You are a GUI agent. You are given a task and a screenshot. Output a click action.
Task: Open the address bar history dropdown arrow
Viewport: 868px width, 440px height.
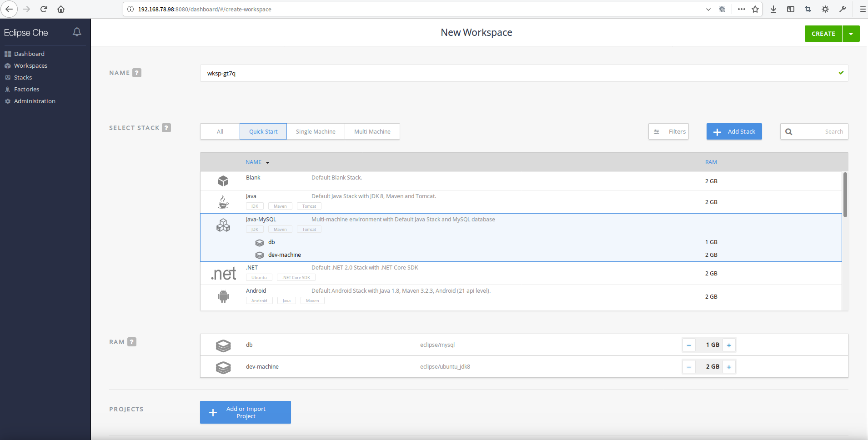[708, 9]
